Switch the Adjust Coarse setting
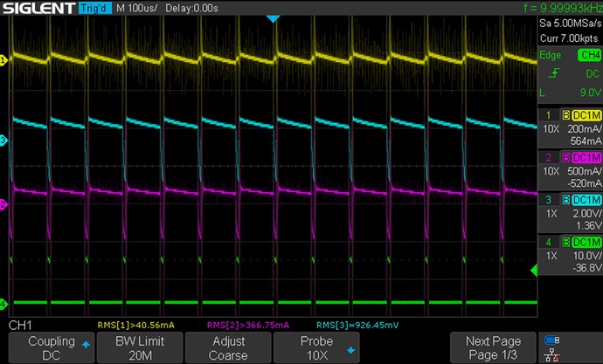Image resolution: width=603 pixels, height=364 pixels. 228,348
